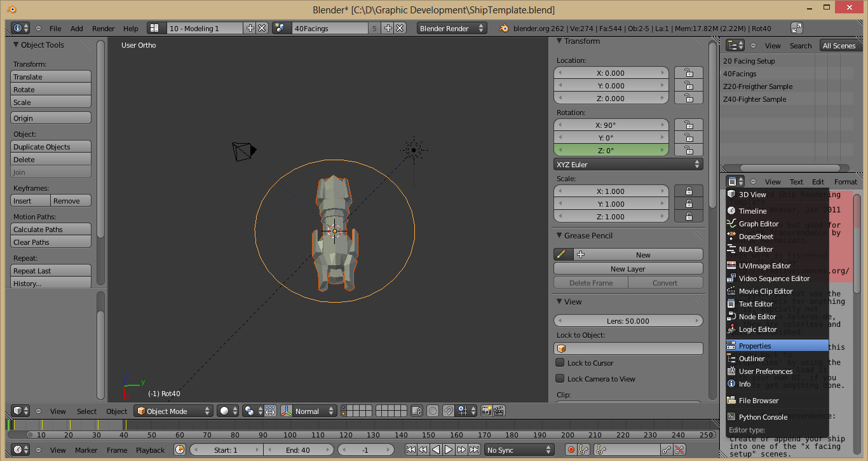This screenshot has height=461, width=868.
Task: Jump to the last frame
Action: tap(474, 450)
